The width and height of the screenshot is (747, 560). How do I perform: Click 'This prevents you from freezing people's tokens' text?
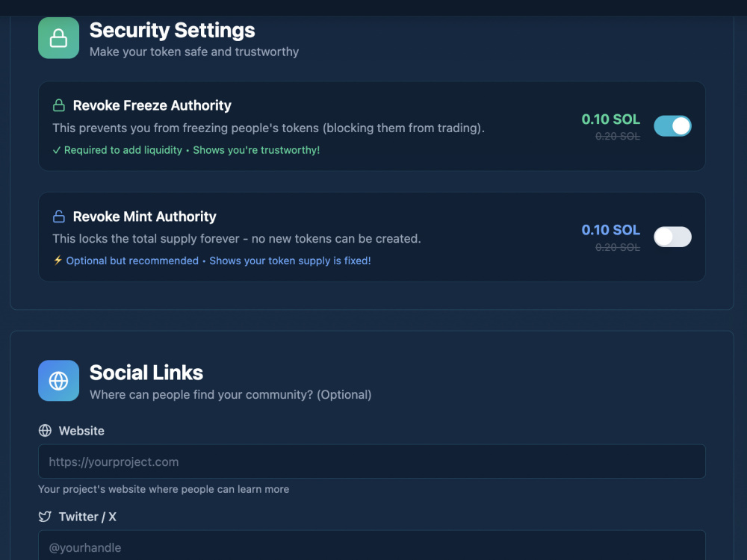(186, 128)
